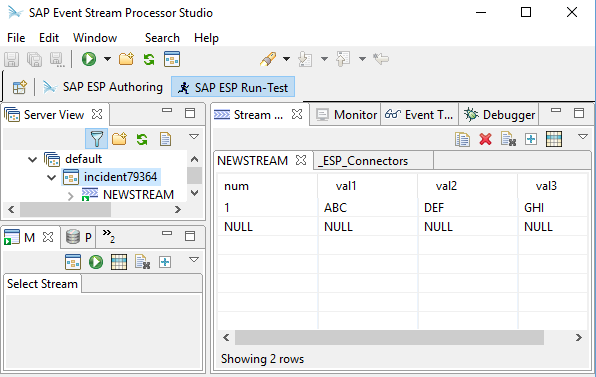Open the flashlight Search dropdown arrow
This screenshot has width=596, height=377.
click(x=287, y=59)
